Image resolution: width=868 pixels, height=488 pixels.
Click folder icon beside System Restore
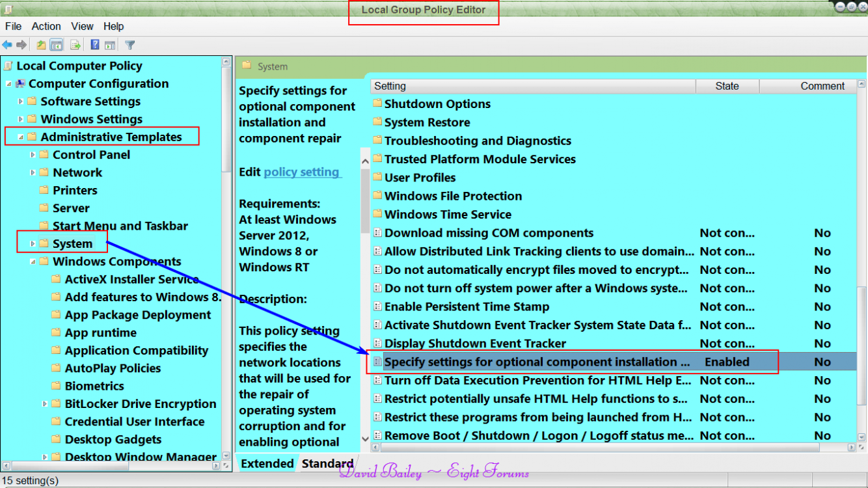[377, 122]
